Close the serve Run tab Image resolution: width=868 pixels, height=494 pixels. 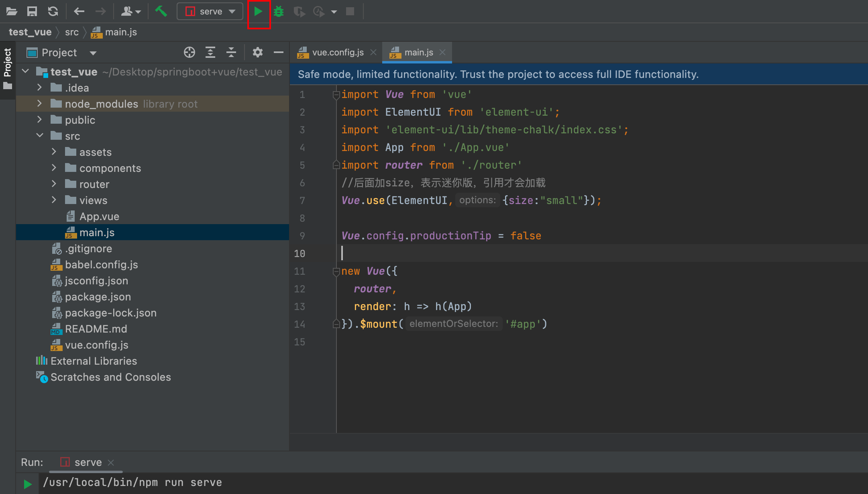tap(111, 463)
